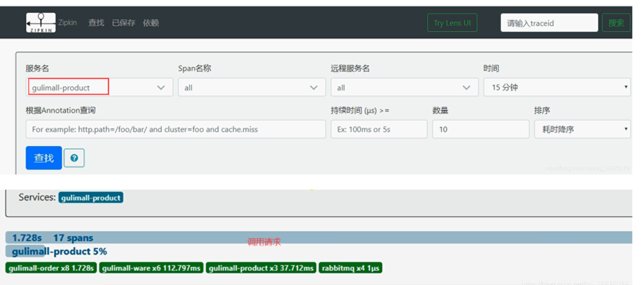The image size is (644, 285).
Task: Click the Try Lens UI button
Action: point(452,23)
